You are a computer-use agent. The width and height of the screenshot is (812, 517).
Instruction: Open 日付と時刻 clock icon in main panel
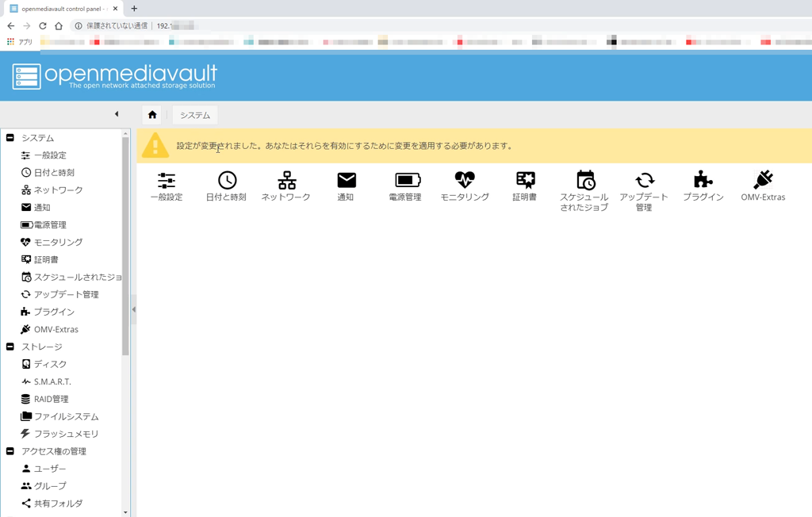click(x=227, y=181)
